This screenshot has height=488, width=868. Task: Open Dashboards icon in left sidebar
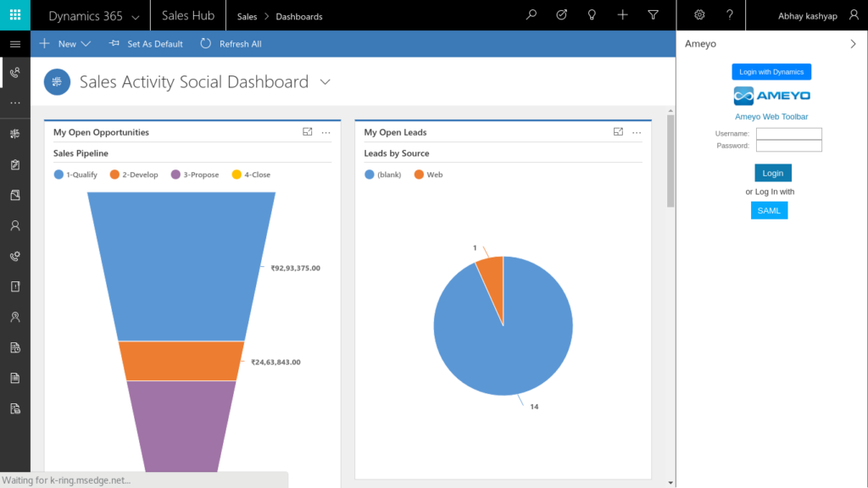[15, 133]
